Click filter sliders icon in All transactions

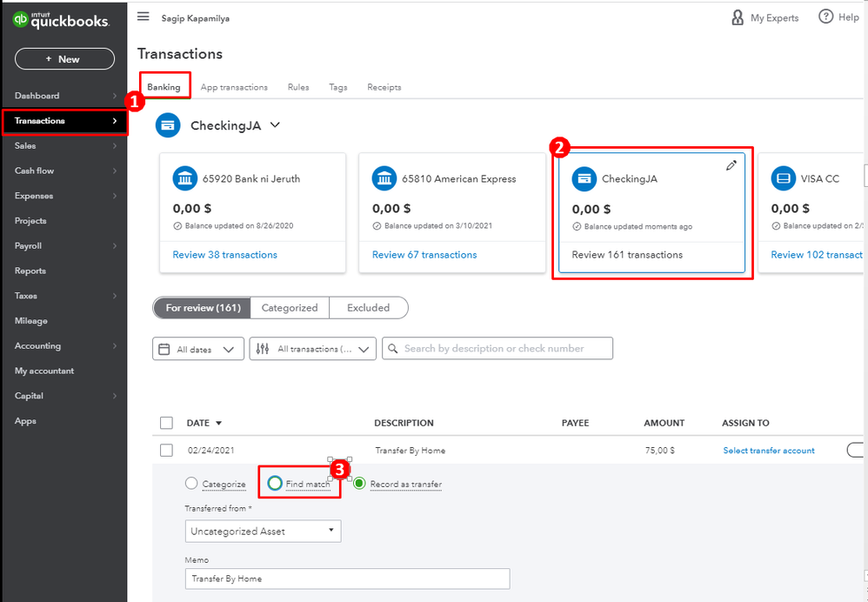[x=263, y=349]
